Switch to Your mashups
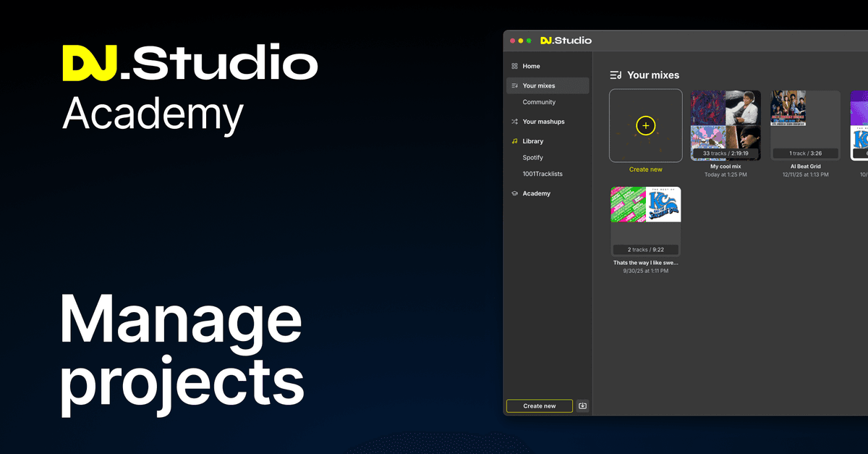Screen dimensions: 868x454 pos(543,121)
